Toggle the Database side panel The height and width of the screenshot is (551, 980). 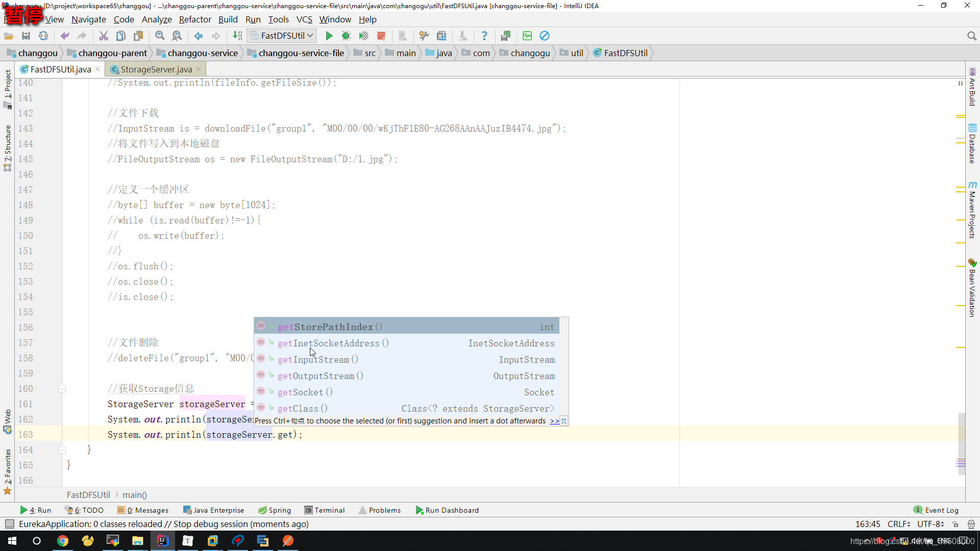(x=972, y=144)
